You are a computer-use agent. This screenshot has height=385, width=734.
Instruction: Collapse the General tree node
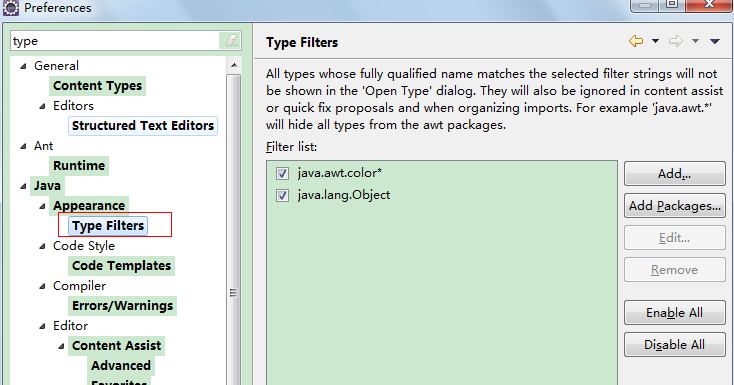pos(23,67)
